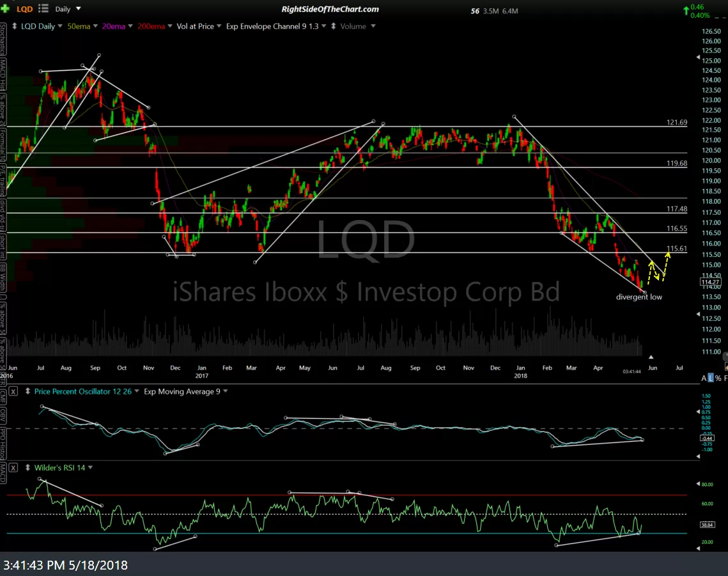The width and height of the screenshot is (728, 576).
Task: Click the scale arrow near 112.50 on price axis
Action: pyautogui.click(x=698, y=315)
